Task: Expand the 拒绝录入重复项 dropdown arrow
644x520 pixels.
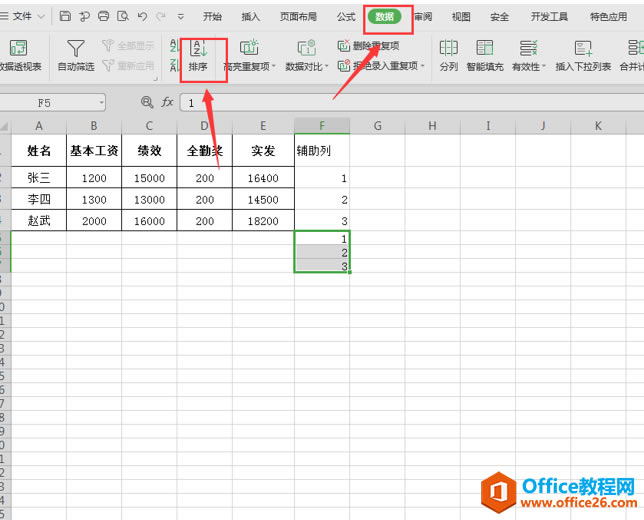Action: point(422,66)
